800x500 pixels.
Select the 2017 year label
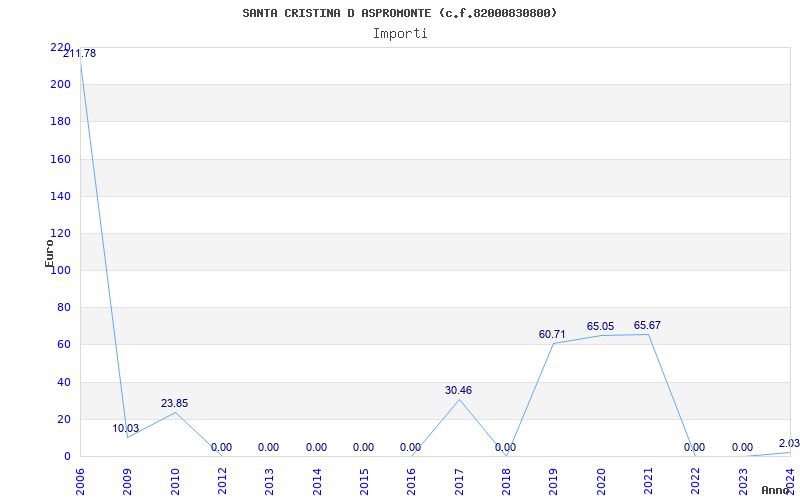[x=459, y=482]
